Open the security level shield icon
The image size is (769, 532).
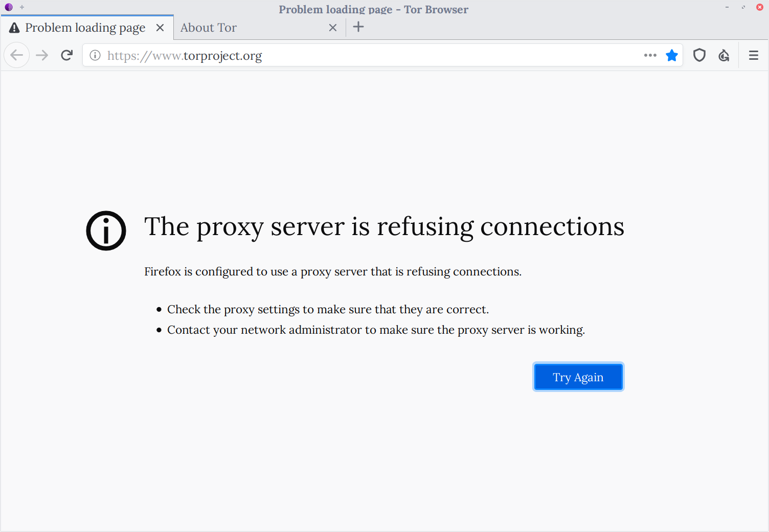699,55
